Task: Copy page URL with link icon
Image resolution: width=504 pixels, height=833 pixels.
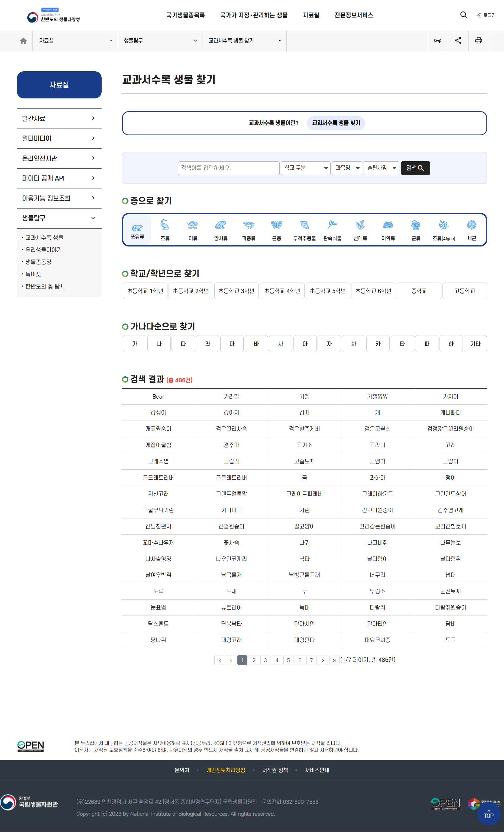Action: [x=437, y=41]
